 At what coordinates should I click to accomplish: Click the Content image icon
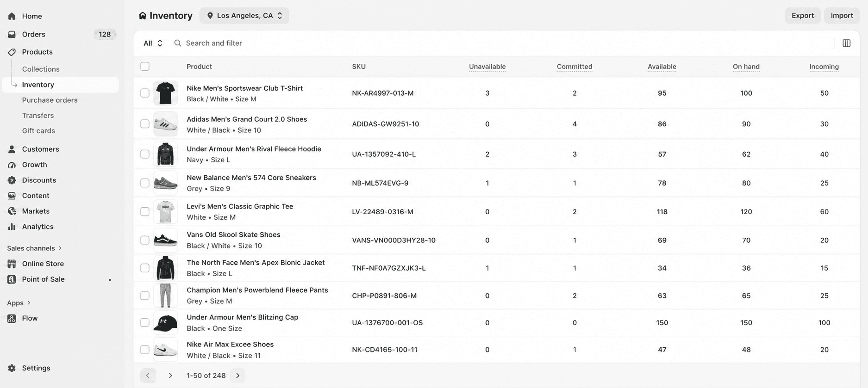(x=12, y=196)
